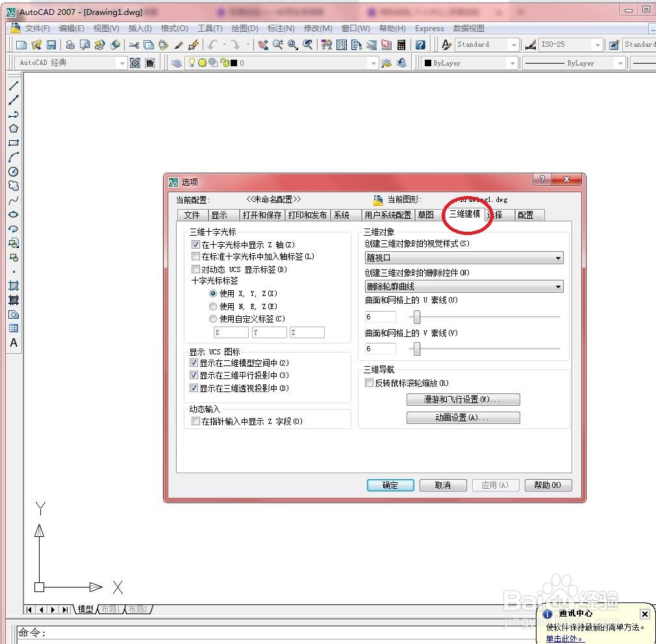
Task: Enable labels for dynamic UCS checkbox
Action: click(x=196, y=269)
